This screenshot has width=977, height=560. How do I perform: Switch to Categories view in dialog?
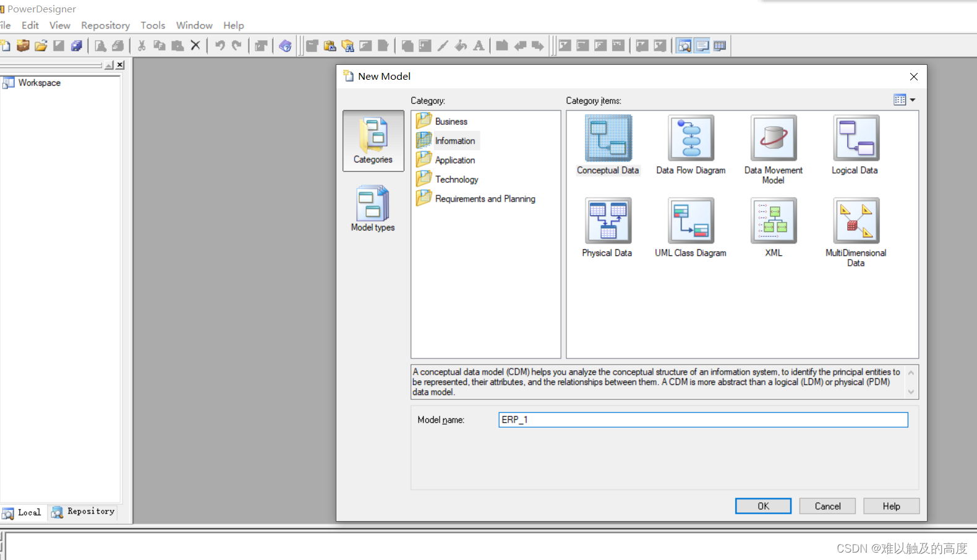click(x=373, y=141)
